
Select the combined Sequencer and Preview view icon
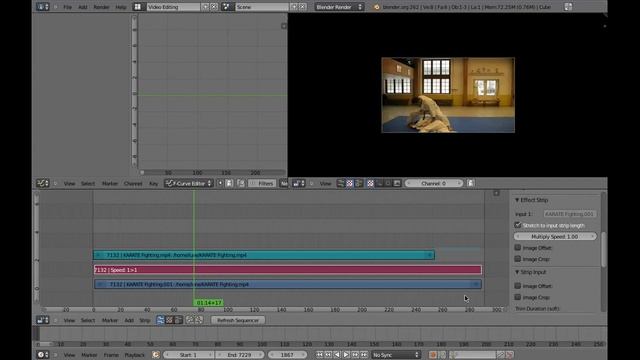click(178, 320)
